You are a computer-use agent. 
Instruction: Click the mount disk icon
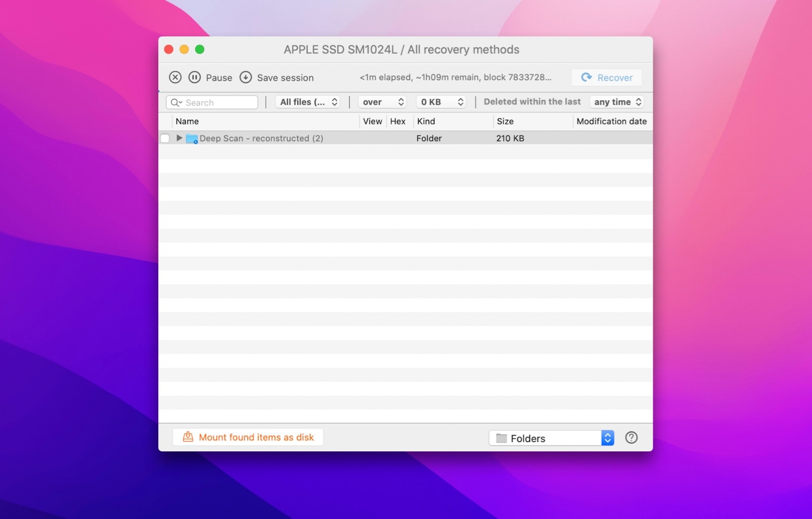pos(188,437)
